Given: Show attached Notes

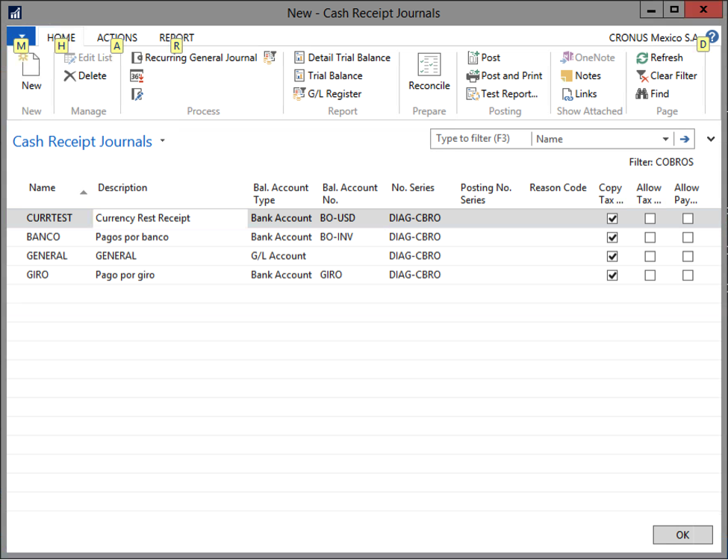Looking at the screenshot, I should [581, 75].
